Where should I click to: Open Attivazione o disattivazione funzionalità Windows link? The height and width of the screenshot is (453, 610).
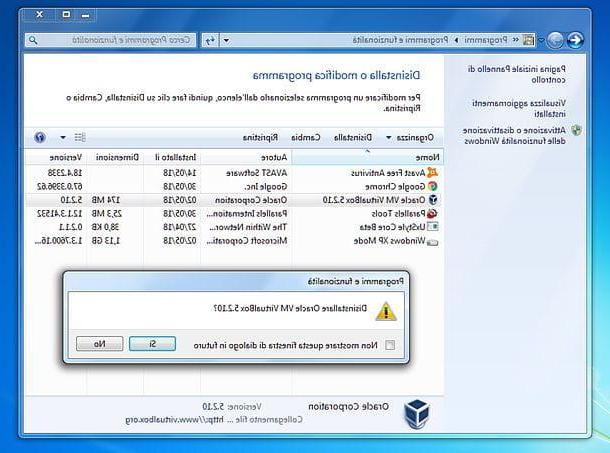514,135
